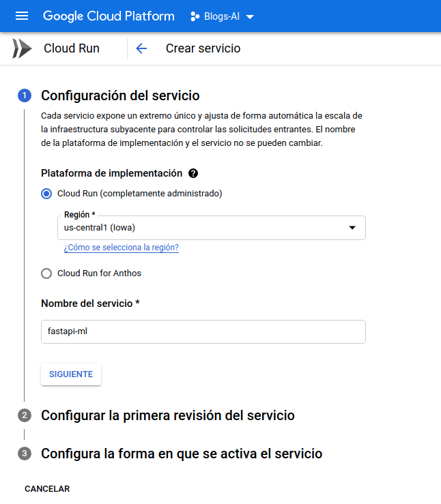Click the Crear servicio page title
The width and height of the screenshot is (441, 504).
pos(203,48)
